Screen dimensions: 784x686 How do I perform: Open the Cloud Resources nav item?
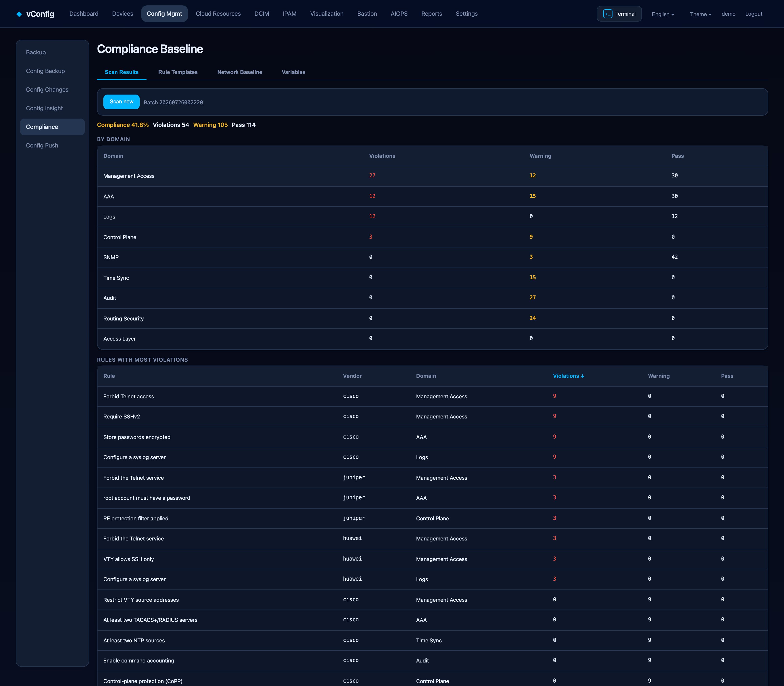pos(218,14)
